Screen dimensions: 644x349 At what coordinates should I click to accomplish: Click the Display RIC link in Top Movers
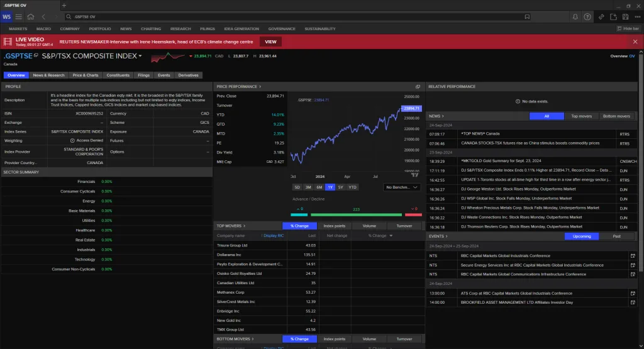[x=274, y=236]
